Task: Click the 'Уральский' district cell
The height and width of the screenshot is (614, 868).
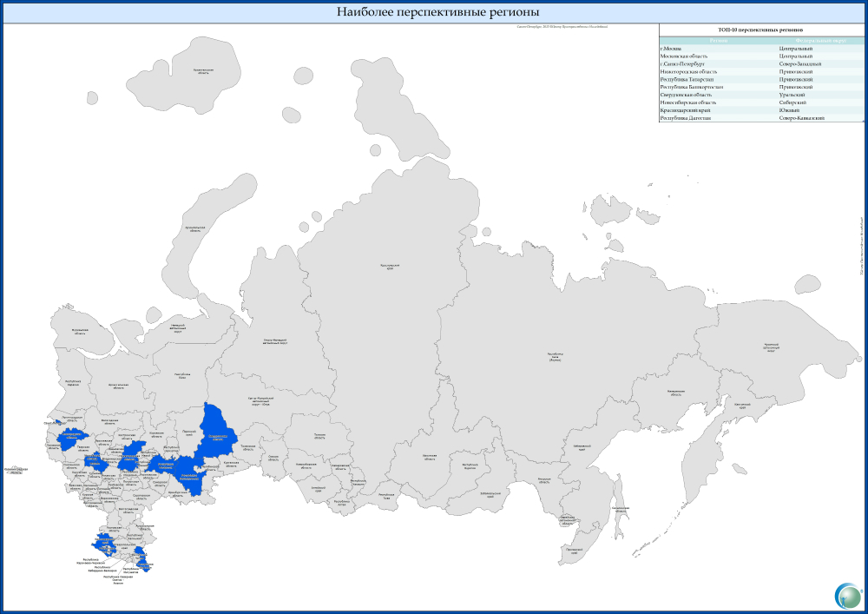Action: point(792,96)
